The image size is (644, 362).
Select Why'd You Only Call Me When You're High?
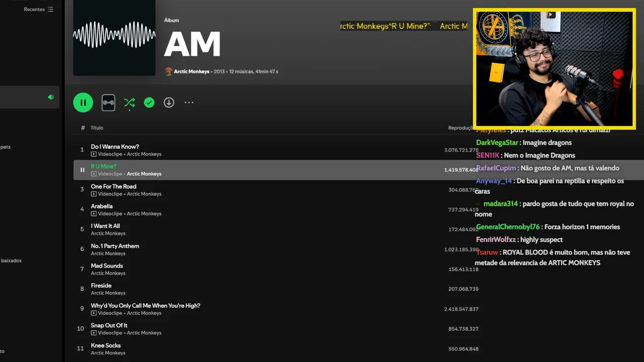point(145,306)
